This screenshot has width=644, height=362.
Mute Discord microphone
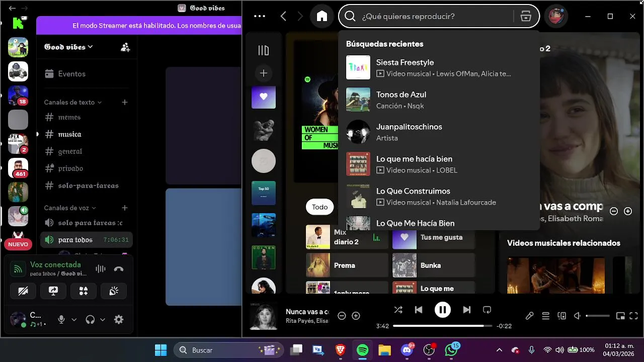click(x=61, y=319)
